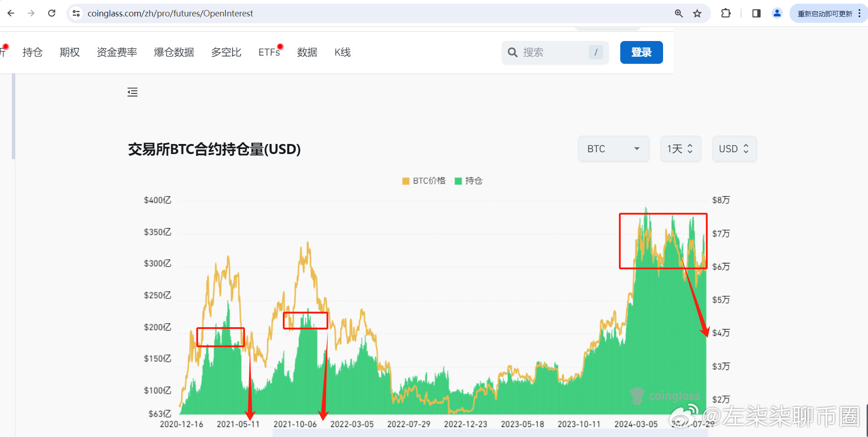This screenshot has height=437, width=868.
Task: Open the Chrome three-dot menu
Action: (859, 13)
